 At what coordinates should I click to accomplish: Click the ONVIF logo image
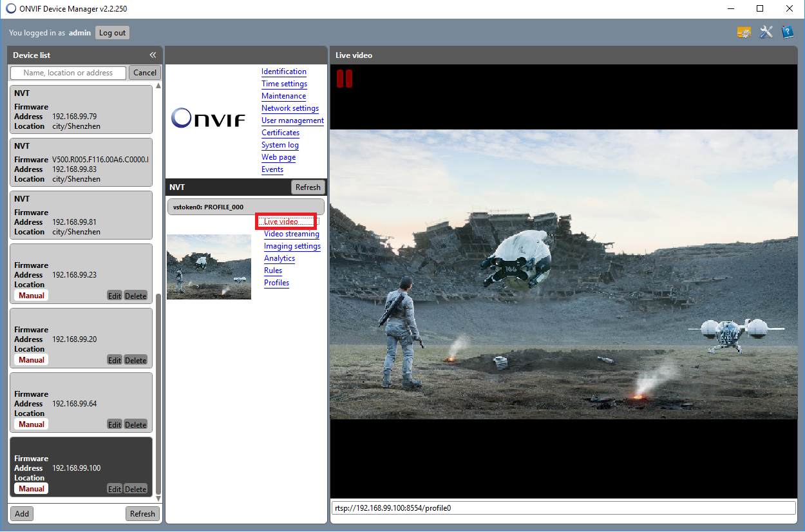(x=208, y=119)
